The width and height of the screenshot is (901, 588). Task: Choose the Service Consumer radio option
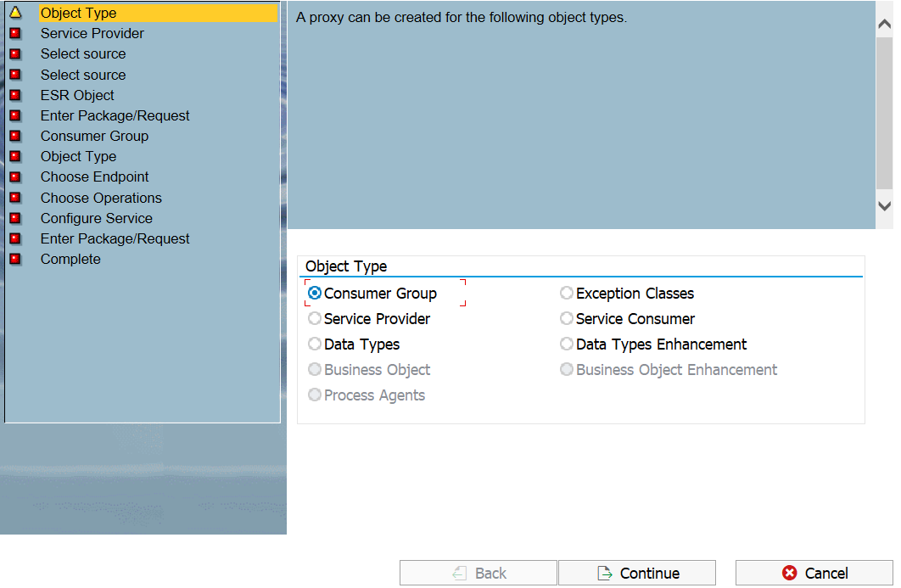[x=567, y=318]
